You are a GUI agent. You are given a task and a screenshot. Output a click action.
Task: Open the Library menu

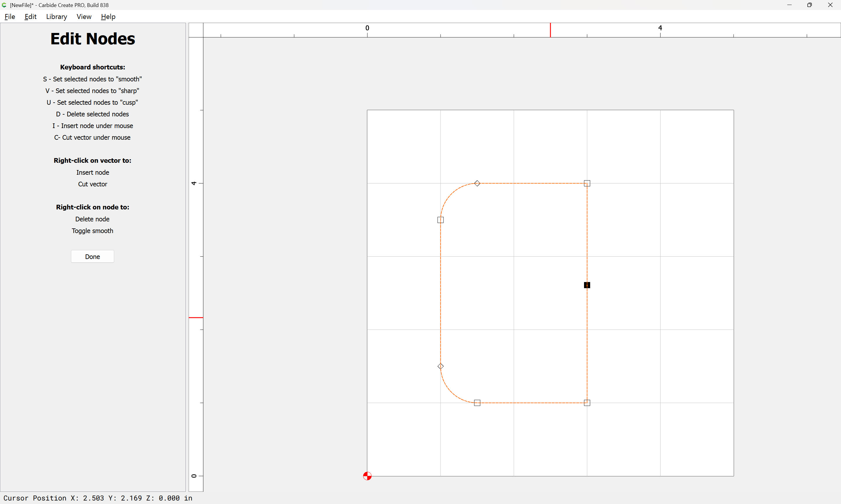coord(56,17)
